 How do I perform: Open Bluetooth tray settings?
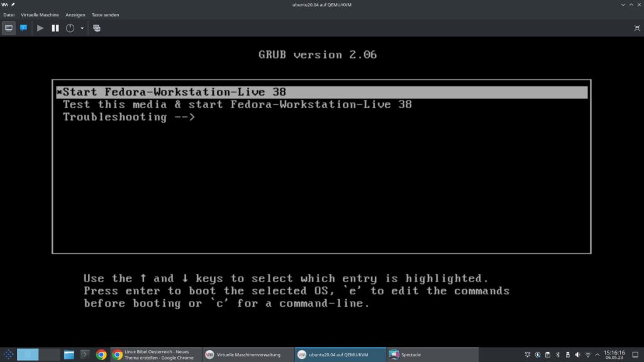coord(558,354)
